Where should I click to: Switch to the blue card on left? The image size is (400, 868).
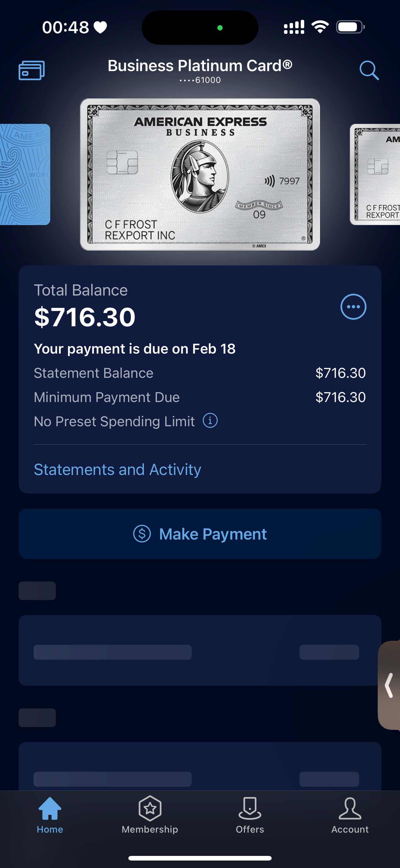coord(24,174)
